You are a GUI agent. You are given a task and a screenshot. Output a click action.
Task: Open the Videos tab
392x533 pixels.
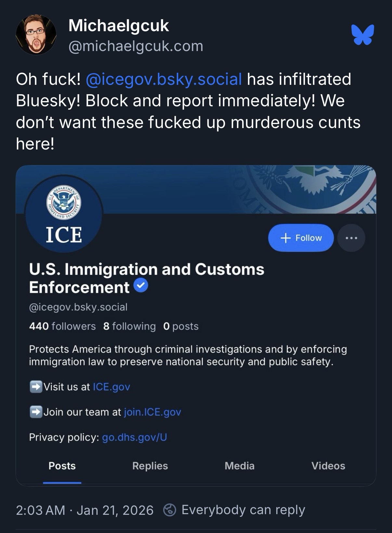click(328, 466)
